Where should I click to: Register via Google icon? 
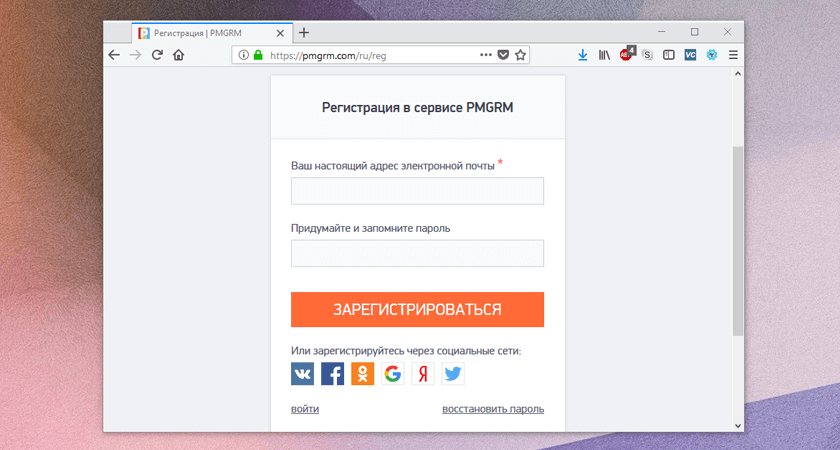click(393, 374)
